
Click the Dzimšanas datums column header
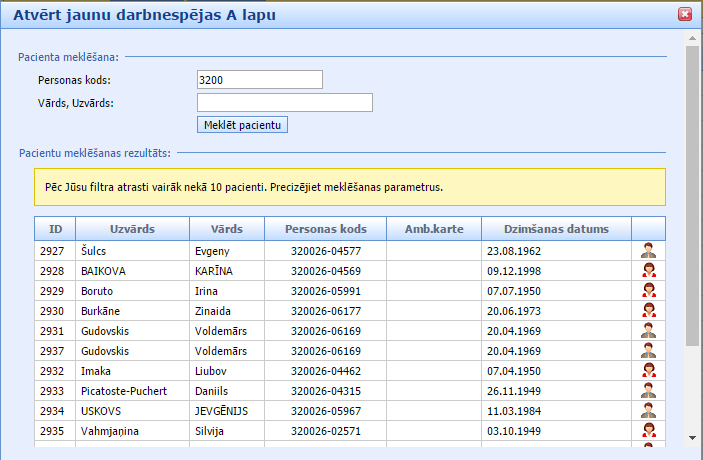click(x=556, y=229)
